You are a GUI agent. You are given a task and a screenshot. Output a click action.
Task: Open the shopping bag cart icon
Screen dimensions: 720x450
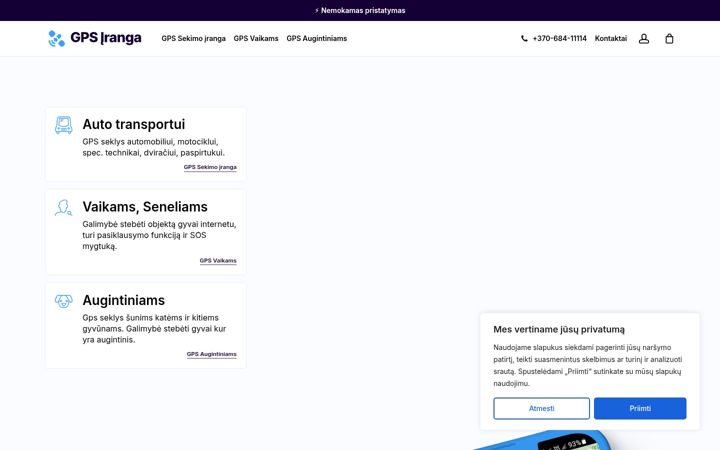[x=669, y=39]
